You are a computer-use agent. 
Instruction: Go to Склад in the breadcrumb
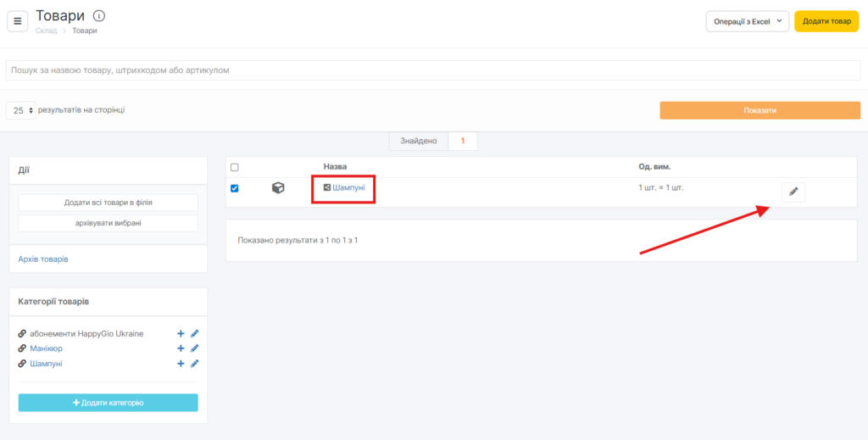pyautogui.click(x=46, y=31)
